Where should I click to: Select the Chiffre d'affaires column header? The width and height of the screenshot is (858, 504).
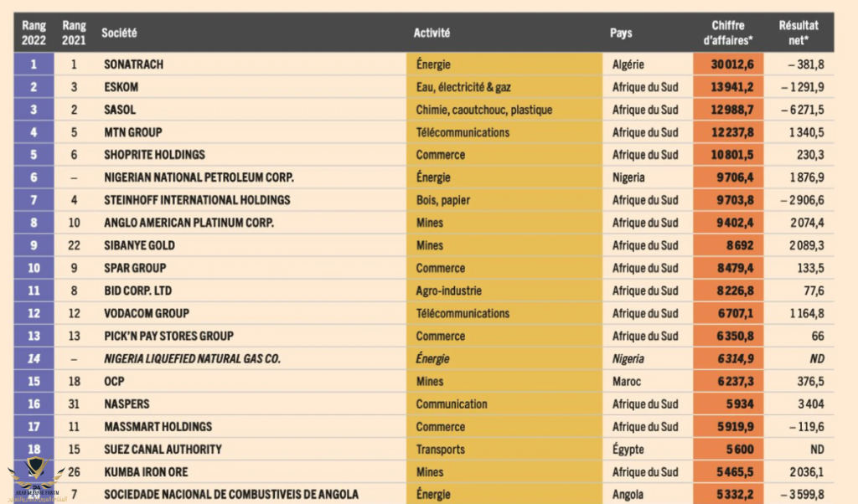(728, 33)
